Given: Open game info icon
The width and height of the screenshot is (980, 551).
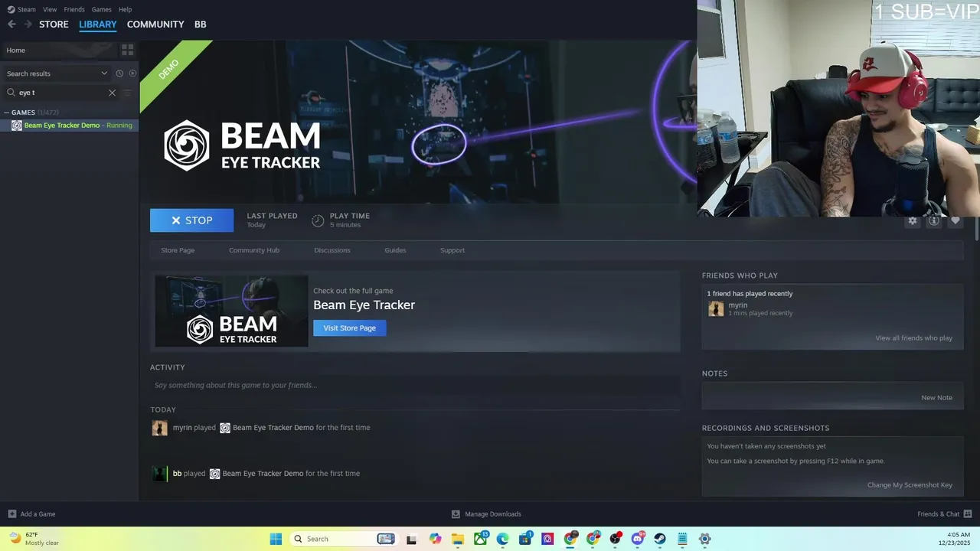Looking at the screenshot, I should (933, 221).
